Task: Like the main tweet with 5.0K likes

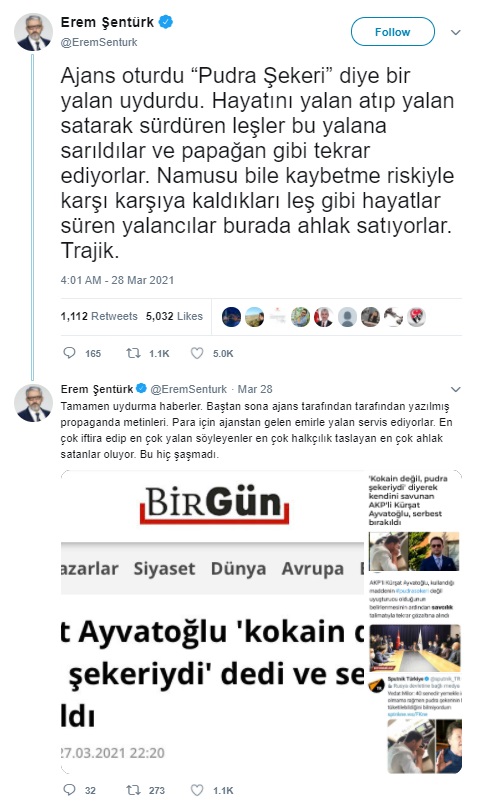Action: pyautogui.click(x=197, y=353)
